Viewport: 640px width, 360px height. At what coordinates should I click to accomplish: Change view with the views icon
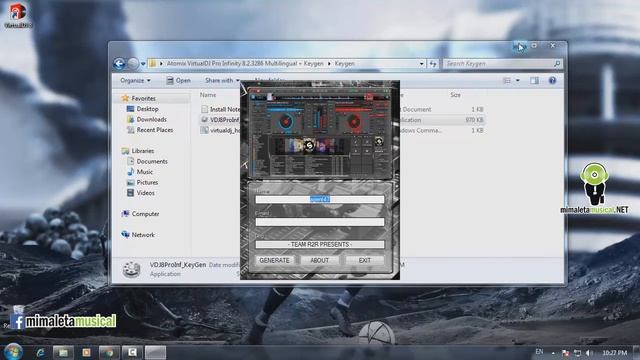pyautogui.click(x=507, y=80)
